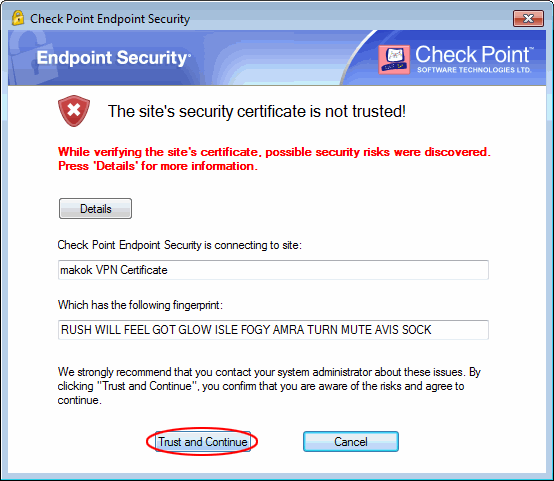Click the Check Point brand name text
This screenshot has height=481, width=554.
[473, 54]
